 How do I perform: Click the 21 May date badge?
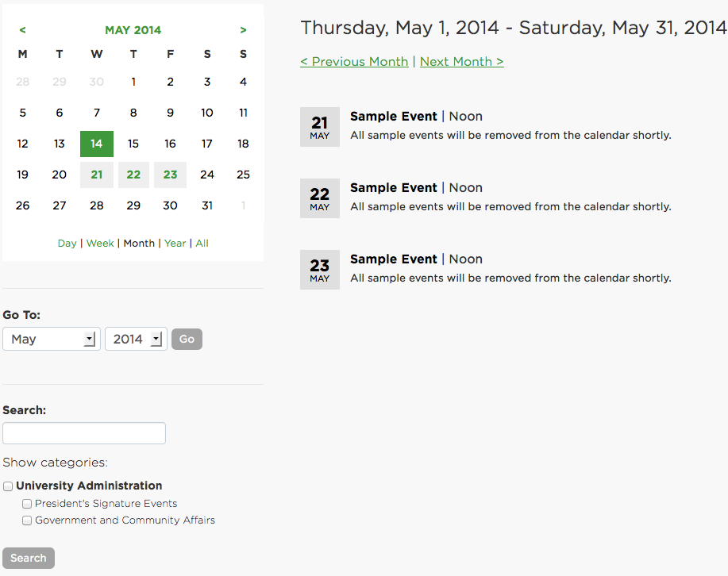(320, 127)
